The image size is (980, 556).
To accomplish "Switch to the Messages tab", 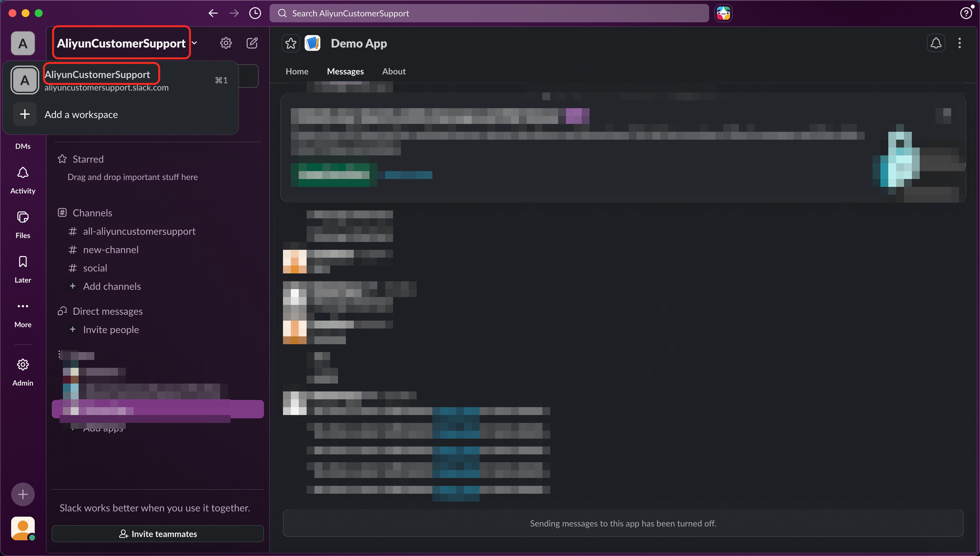I will click(345, 71).
